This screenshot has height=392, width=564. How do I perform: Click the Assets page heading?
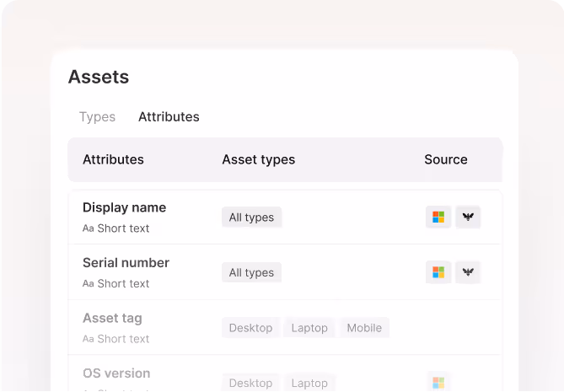click(x=99, y=77)
